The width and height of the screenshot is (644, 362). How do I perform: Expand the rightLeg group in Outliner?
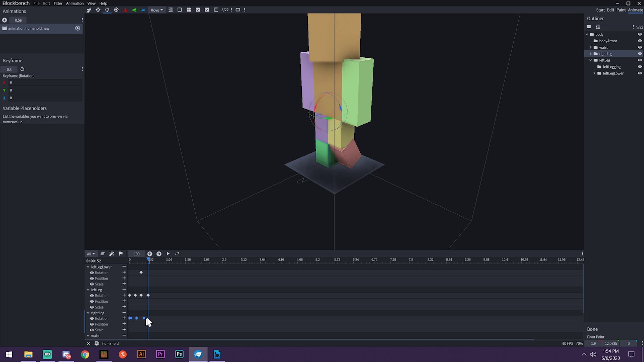[x=591, y=54]
